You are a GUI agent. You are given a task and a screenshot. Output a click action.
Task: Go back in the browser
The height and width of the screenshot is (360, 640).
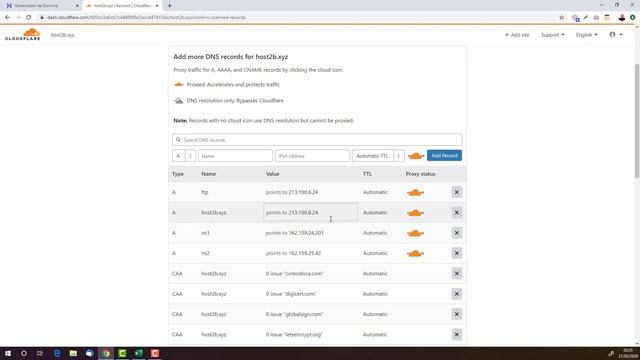click(7, 18)
